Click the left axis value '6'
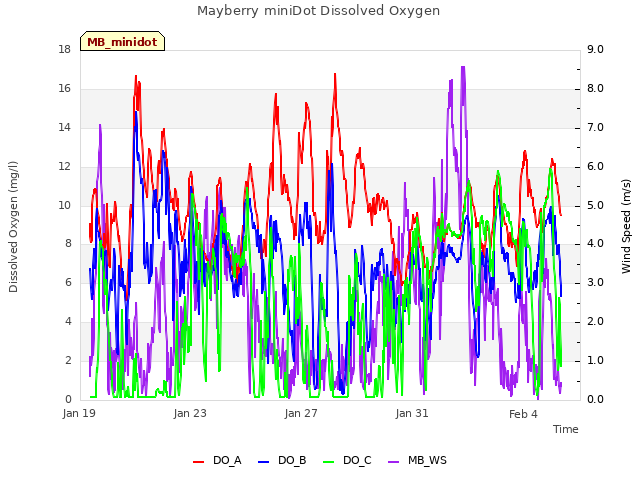 pyautogui.click(x=68, y=282)
